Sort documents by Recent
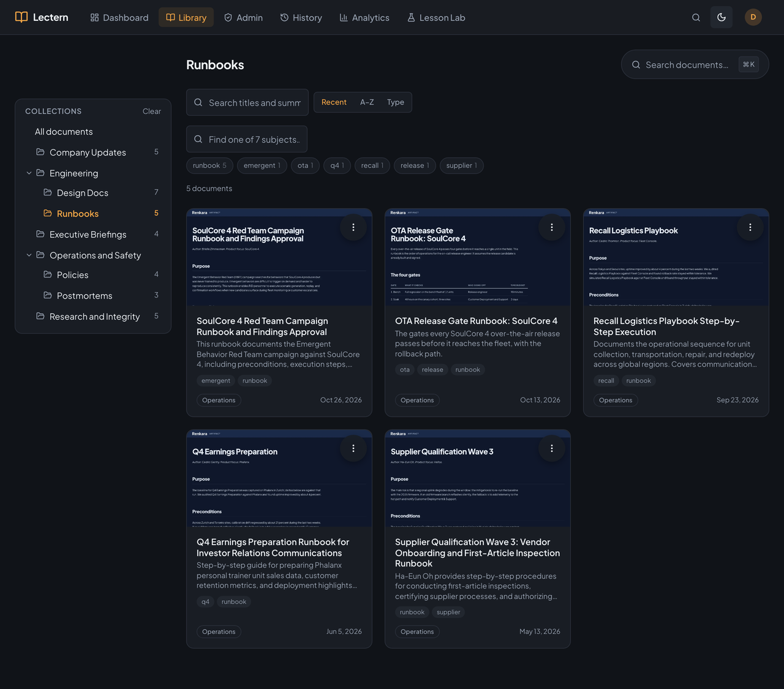Viewport: 784px width, 689px height. 334,102
